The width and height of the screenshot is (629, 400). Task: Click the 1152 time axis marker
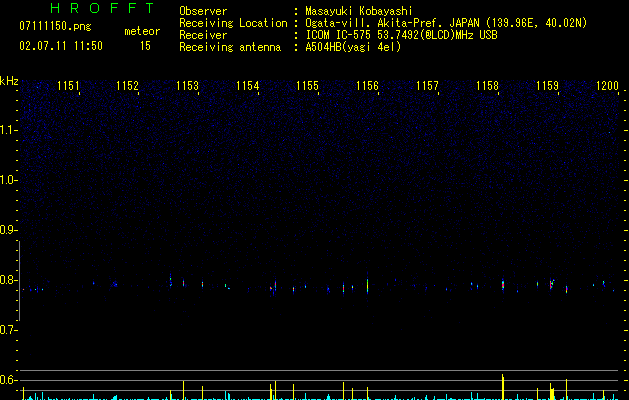point(128,86)
